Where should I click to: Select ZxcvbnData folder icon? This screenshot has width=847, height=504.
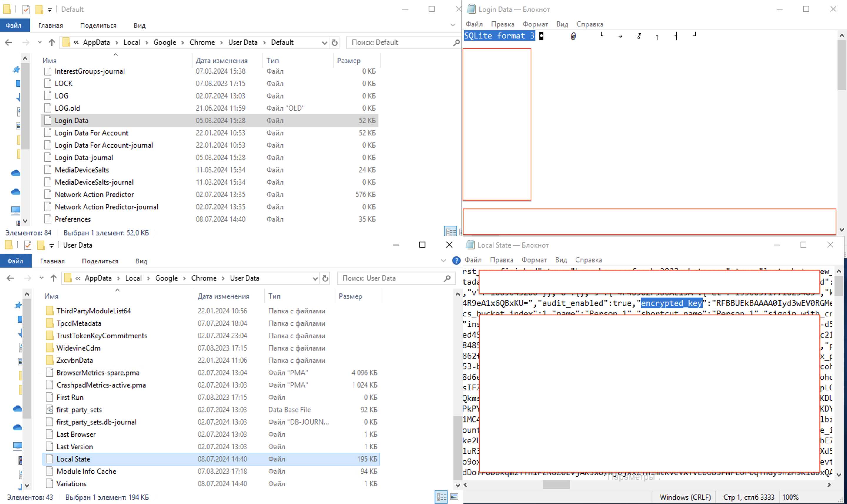pyautogui.click(x=50, y=360)
